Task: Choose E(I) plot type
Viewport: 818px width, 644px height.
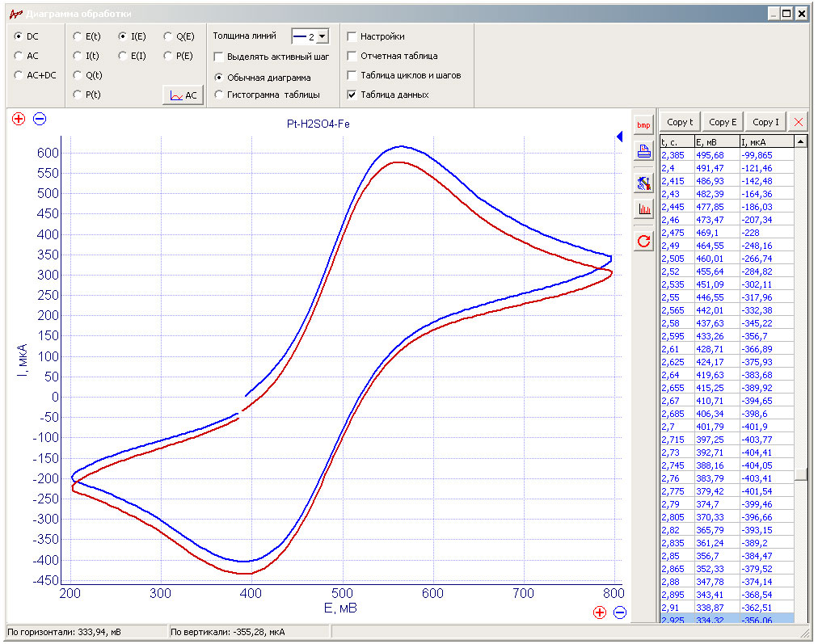Action: [123, 55]
